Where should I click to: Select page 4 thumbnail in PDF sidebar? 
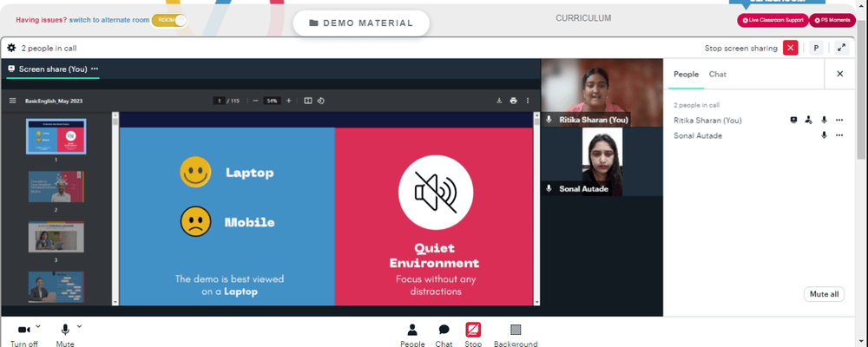pos(56,286)
